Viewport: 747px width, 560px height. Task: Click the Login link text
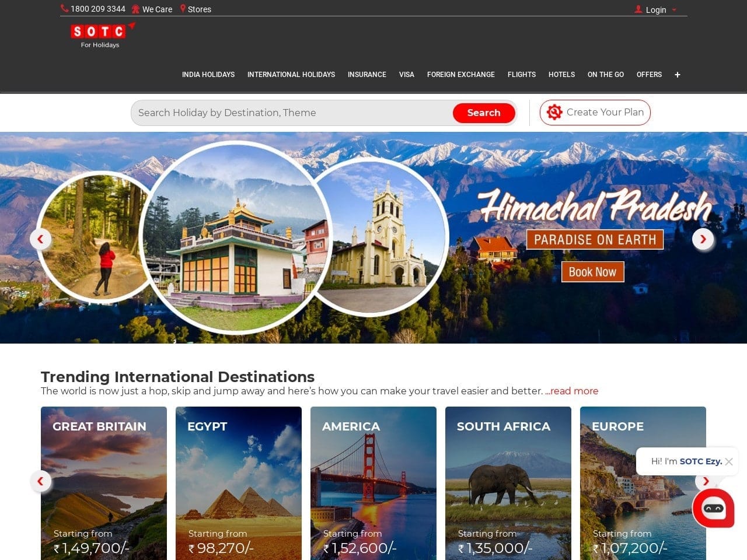click(656, 10)
